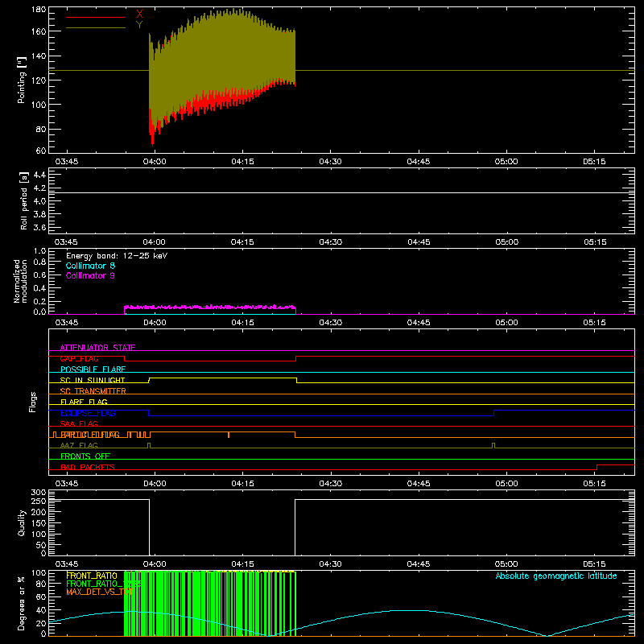The height and width of the screenshot is (644, 644).
Task: Click the SC_TRANSMITTER flag label
Action: coord(93,391)
